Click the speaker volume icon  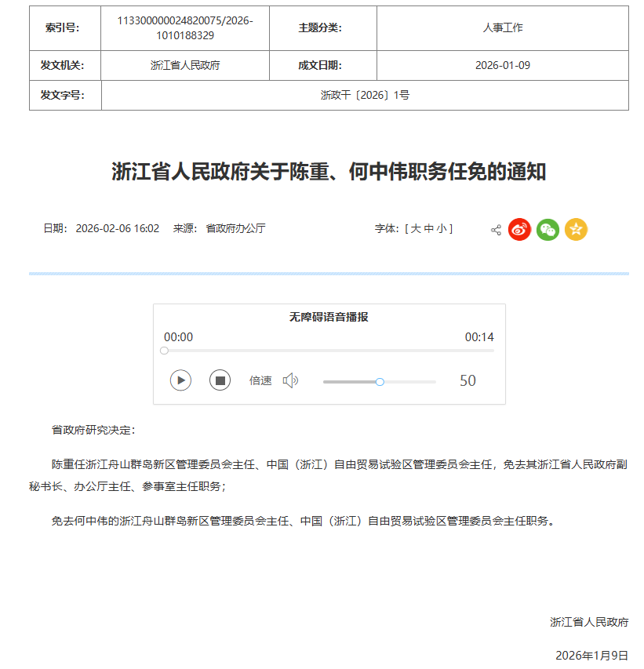tap(291, 380)
